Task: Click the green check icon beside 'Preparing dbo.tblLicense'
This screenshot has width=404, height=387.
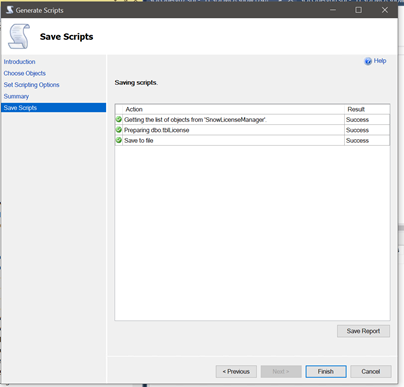Action: (119, 129)
